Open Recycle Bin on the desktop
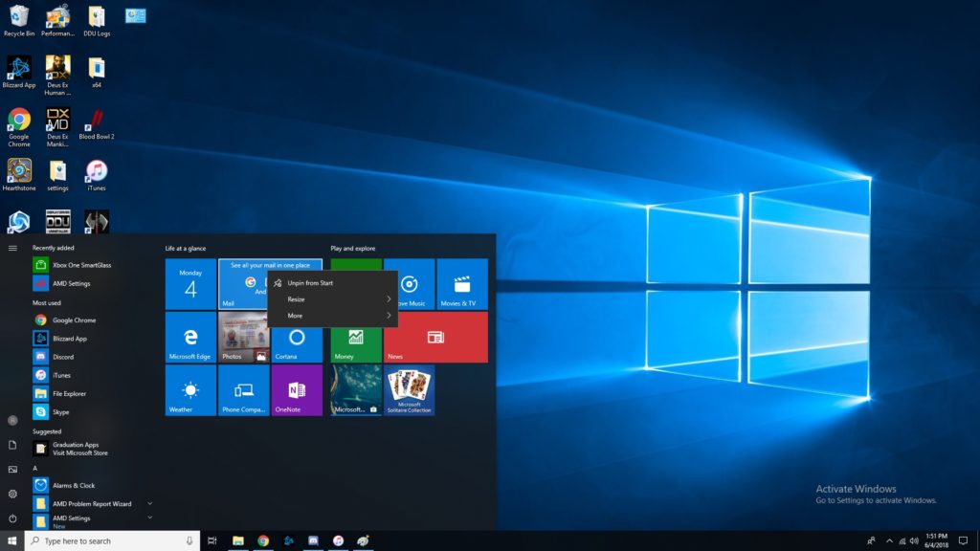The height and width of the screenshot is (551, 980). click(19, 19)
